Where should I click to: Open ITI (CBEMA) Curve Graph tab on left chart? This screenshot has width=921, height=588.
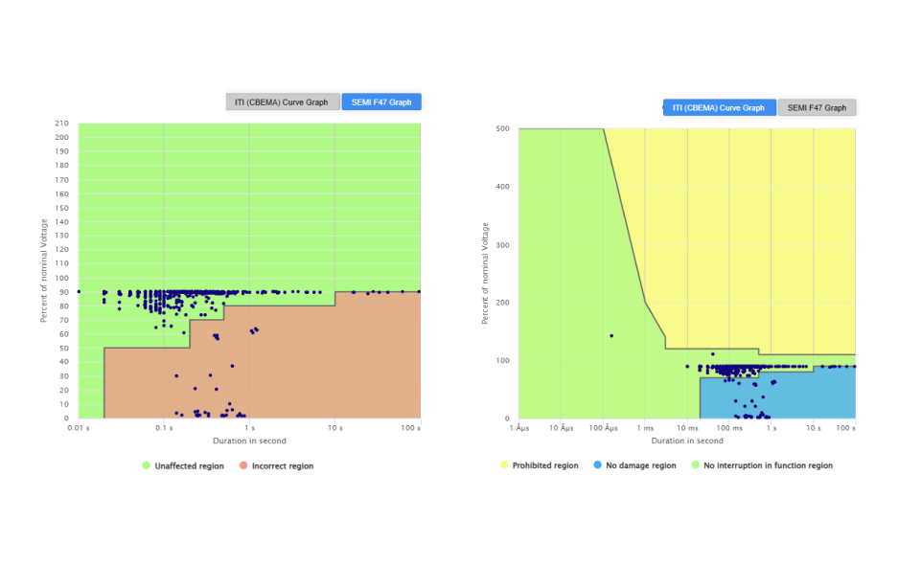pyautogui.click(x=282, y=102)
